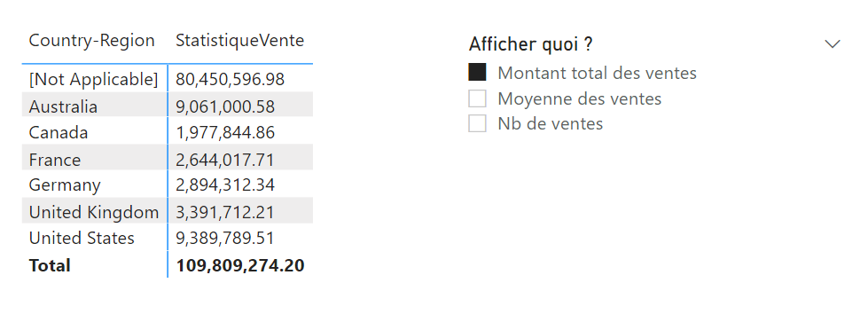Enable the Moyenne des ventes checkbox
This screenshot has height=330, width=868.
coord(477,98)
